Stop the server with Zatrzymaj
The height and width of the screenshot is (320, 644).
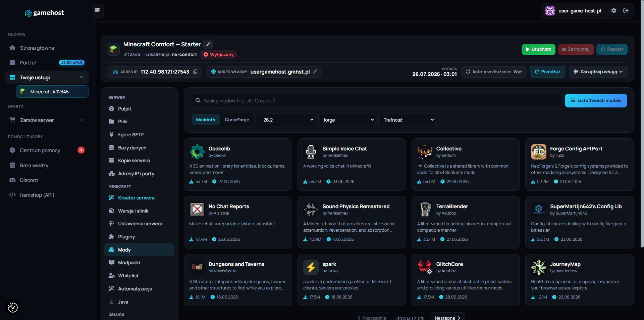[576, 49]
